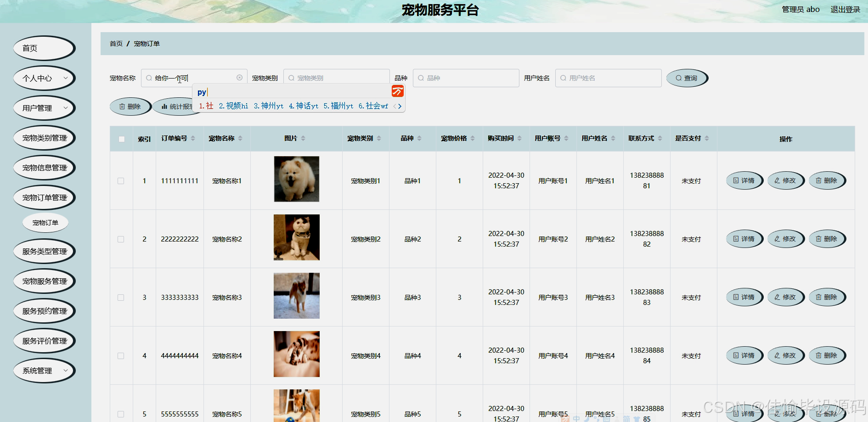868x422 pixels.
Task: Sort by 宠物价格 column arrows
Action: pos(473,138)
